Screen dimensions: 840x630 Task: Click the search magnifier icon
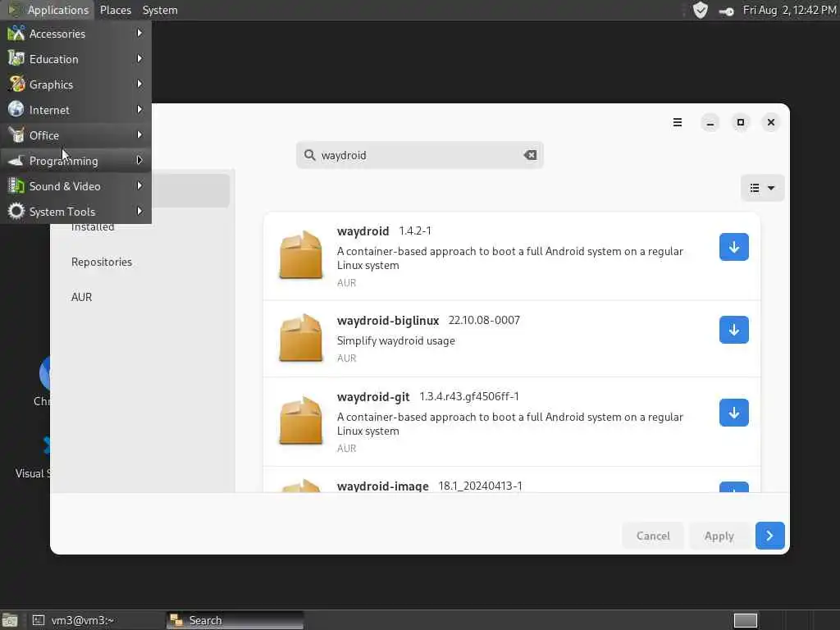click(309, 155)
